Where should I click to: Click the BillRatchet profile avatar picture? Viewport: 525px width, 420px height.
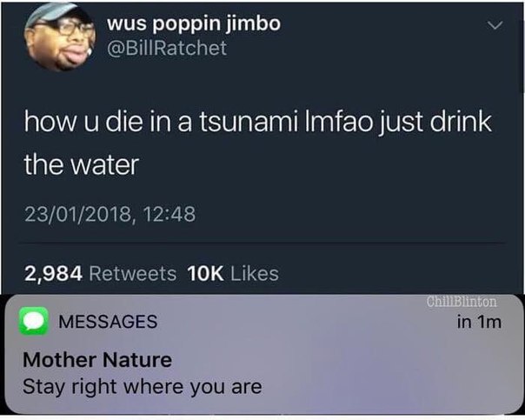coord(60,37)
